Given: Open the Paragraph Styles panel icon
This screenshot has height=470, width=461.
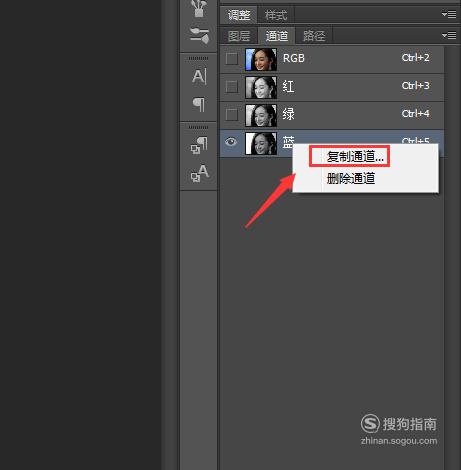Looking at the screenshot, I should click(x=199, y=145).
